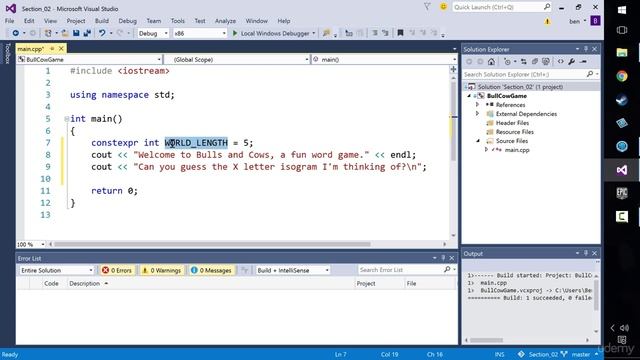Open the Edit menu

(x=29, y=21)
